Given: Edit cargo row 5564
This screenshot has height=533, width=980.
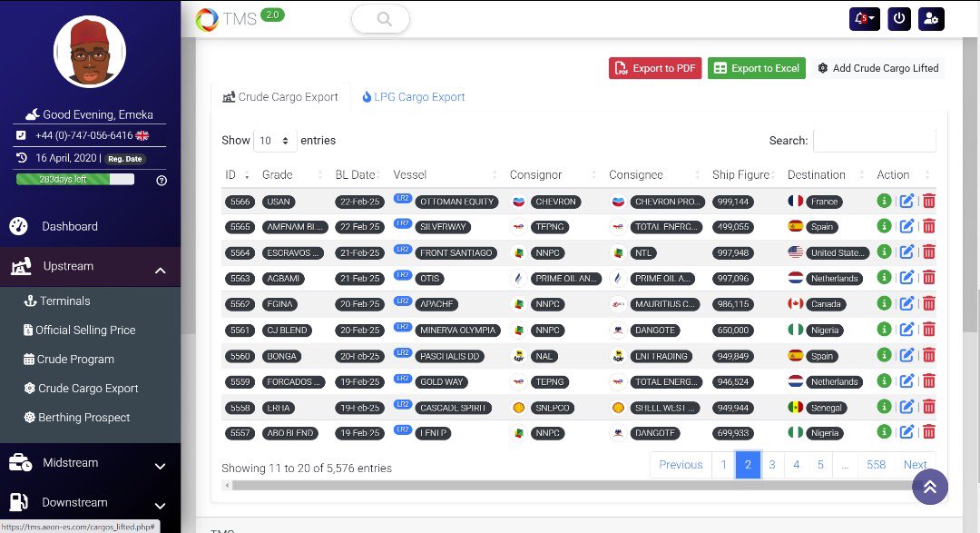Looking at the screenshot, I should [906, 252].
